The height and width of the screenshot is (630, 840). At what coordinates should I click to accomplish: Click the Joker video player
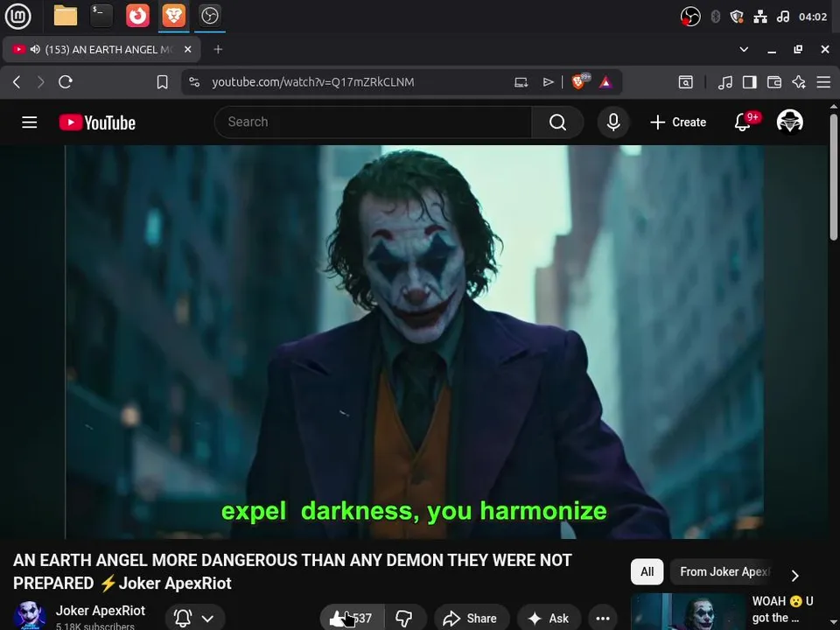[414, 342]
